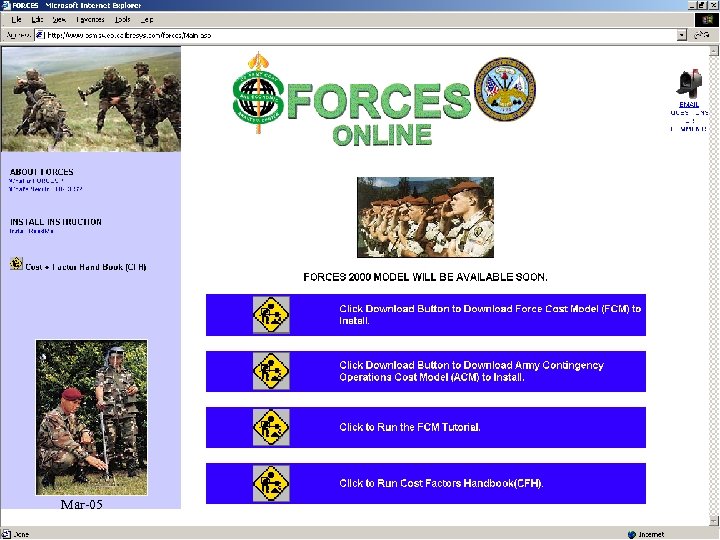Expand the address bar history dropdown
Image resolution: width=720 pixels, height=540 pixels.
pos(682,35)
